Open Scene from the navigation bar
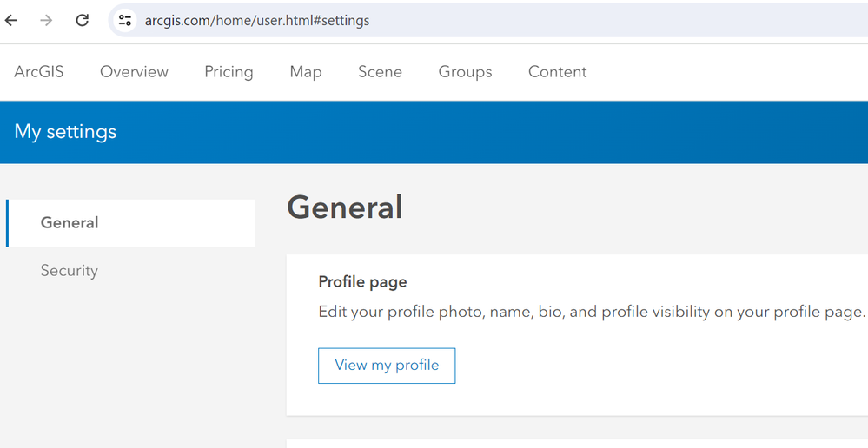The image size is (868, 448). (x=380, y=72)
